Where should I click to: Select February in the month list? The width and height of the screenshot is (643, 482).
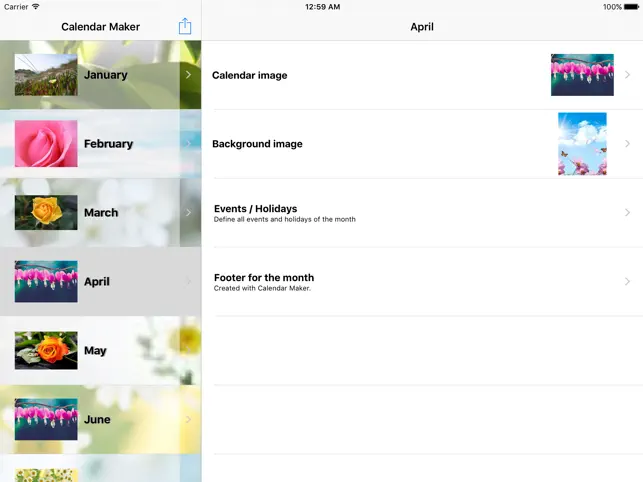point(100,144)
